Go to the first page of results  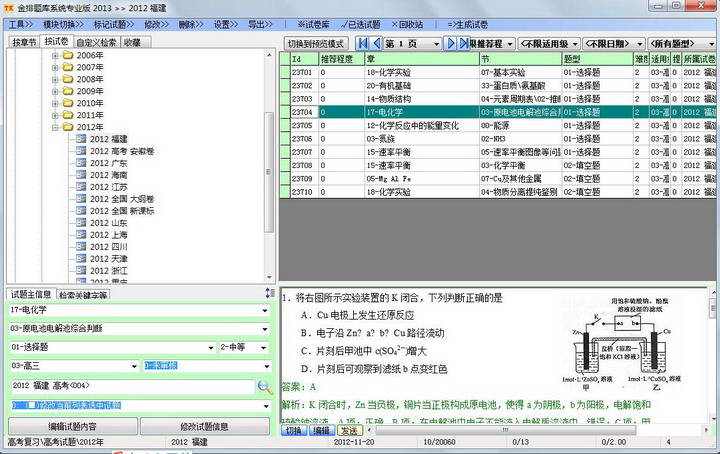click(x=363, y=44)
